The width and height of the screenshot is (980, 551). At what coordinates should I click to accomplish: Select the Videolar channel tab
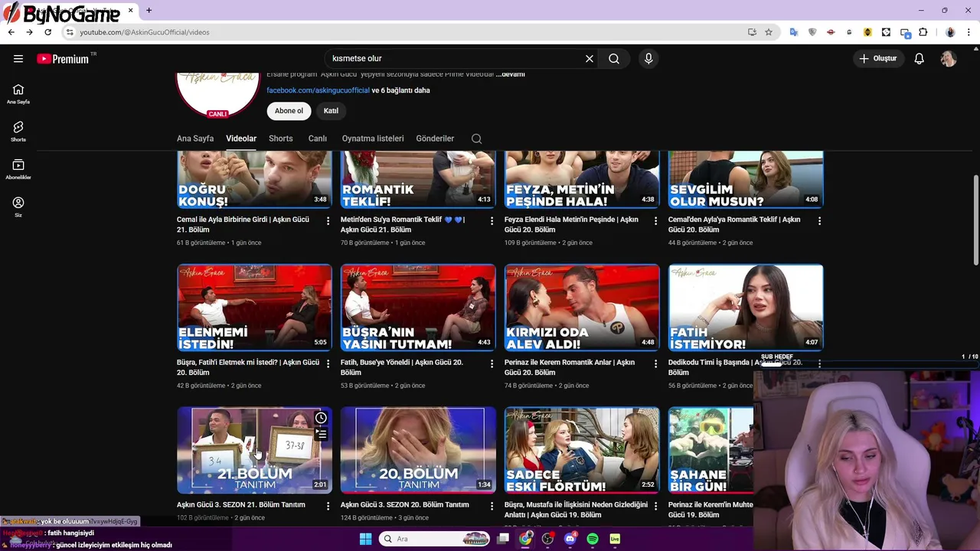[x=241, y=139]
